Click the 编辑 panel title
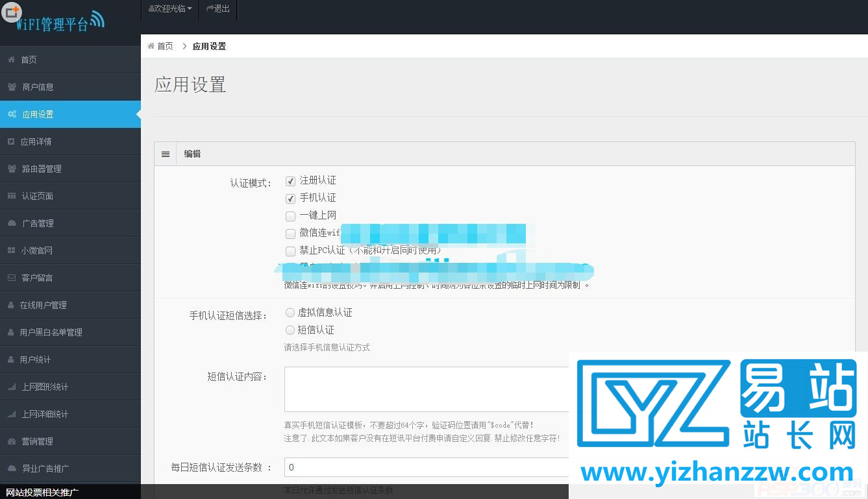This screenshot has width=868, height=499. [x=192, y=154]
